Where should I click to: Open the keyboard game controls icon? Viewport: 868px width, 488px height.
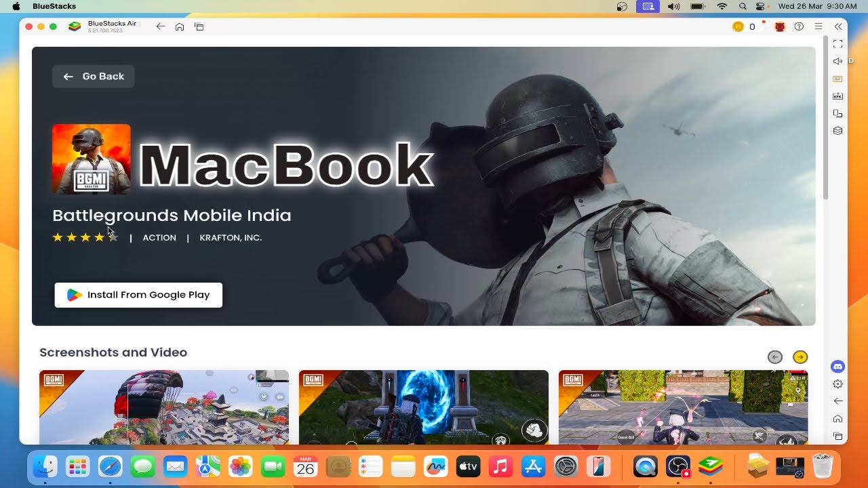pos(837,79)
